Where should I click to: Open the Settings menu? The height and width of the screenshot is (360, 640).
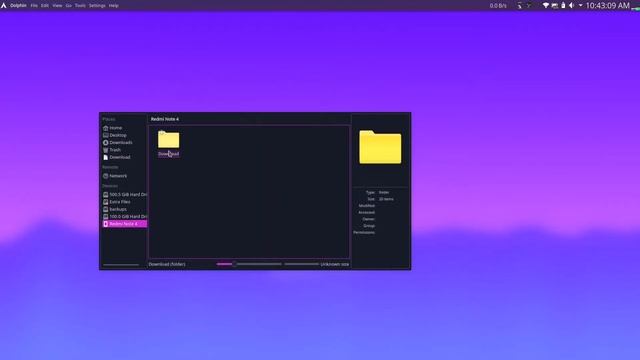97,6
